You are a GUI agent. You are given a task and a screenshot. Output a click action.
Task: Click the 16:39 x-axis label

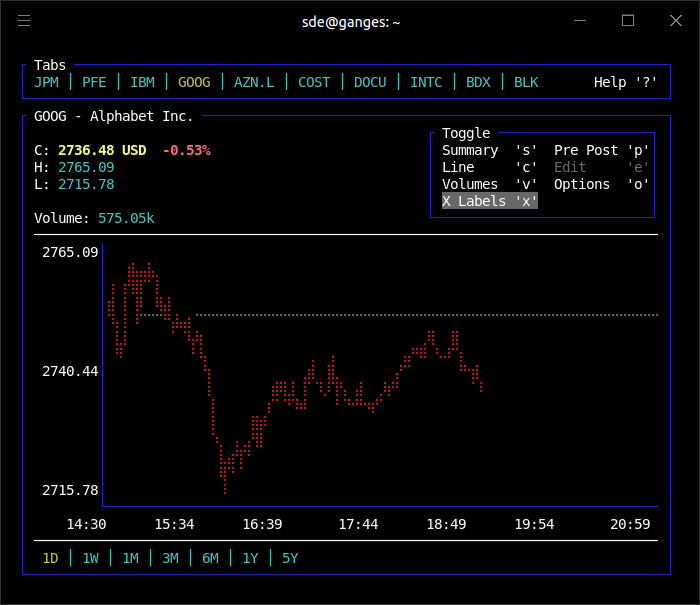point(262,524)
